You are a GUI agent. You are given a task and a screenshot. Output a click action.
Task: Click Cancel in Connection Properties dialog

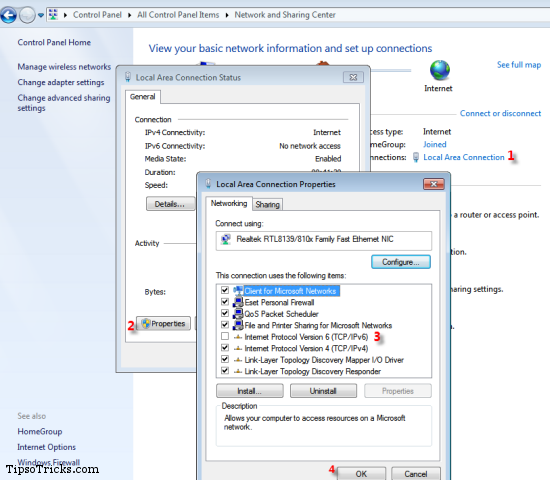point(416,474)
